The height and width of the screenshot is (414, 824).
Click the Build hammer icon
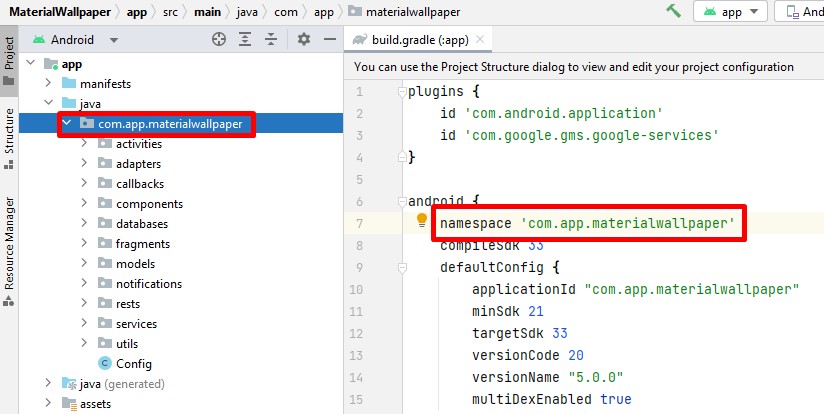pyautogui.click(x=674, y=11)
